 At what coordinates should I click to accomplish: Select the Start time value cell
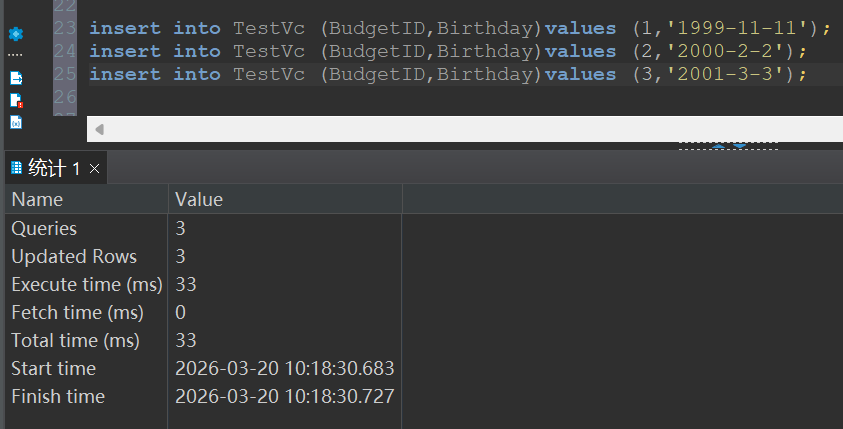tap(285, 368)
